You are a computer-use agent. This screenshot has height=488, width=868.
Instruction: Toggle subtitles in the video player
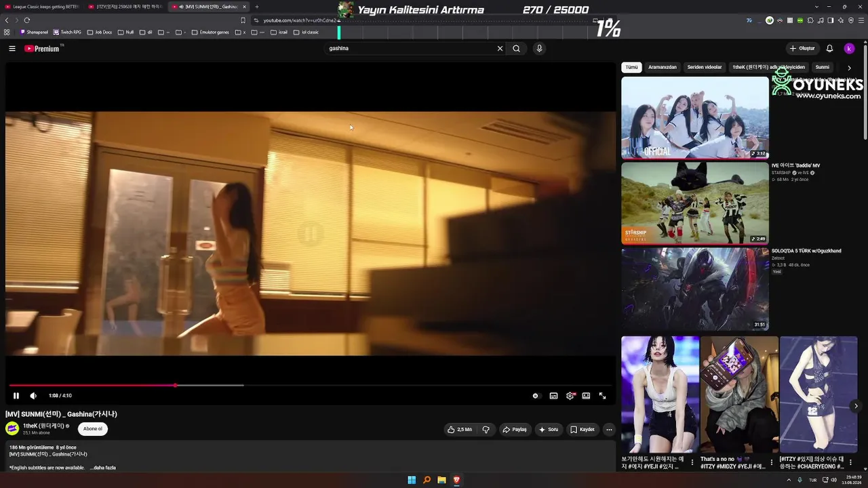tap(553, 396)
